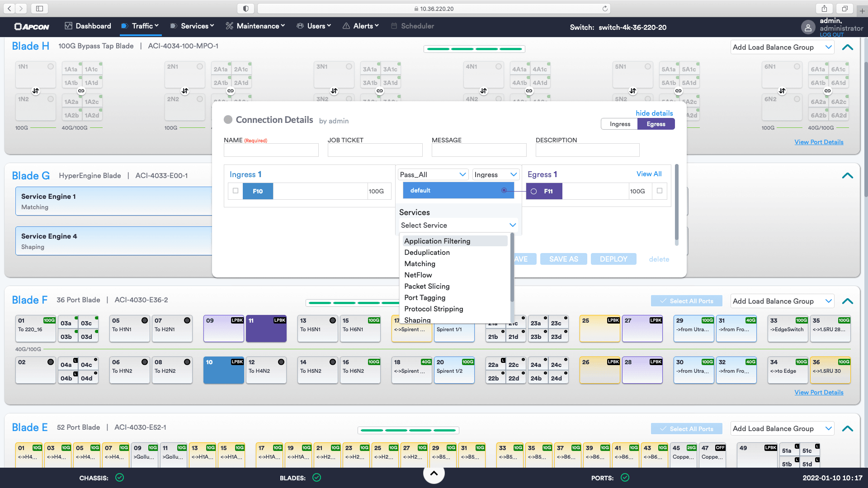Select Shaping from services list
Viewport: 868px width, 488px height.
(417, 320)
